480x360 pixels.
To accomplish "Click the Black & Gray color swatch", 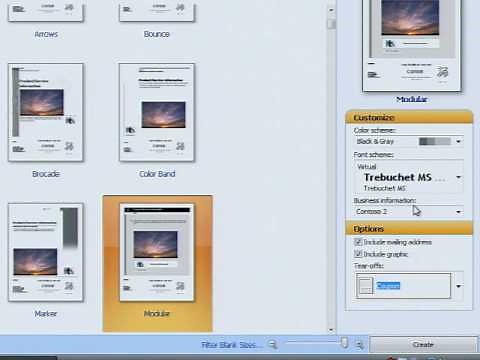I will 435,142.
